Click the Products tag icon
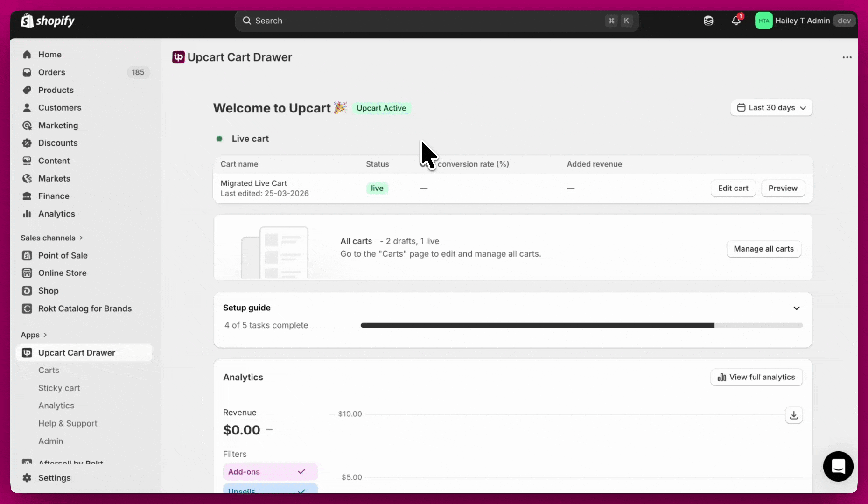This screenshot has width=868, height=504. click(x=27, y=90)
